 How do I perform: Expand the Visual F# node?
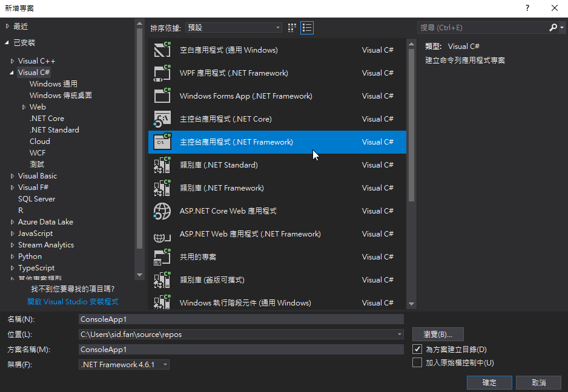click(x=12, y=188)
